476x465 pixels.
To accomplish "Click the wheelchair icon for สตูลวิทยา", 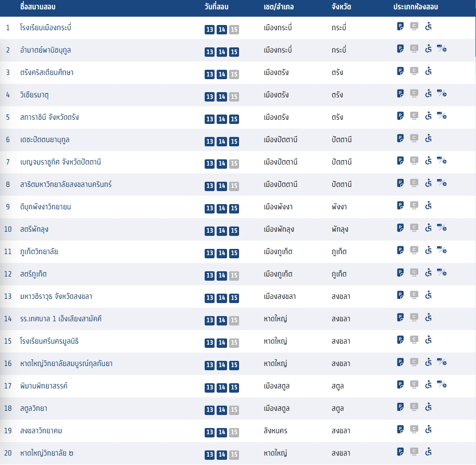I will (428, 407).
